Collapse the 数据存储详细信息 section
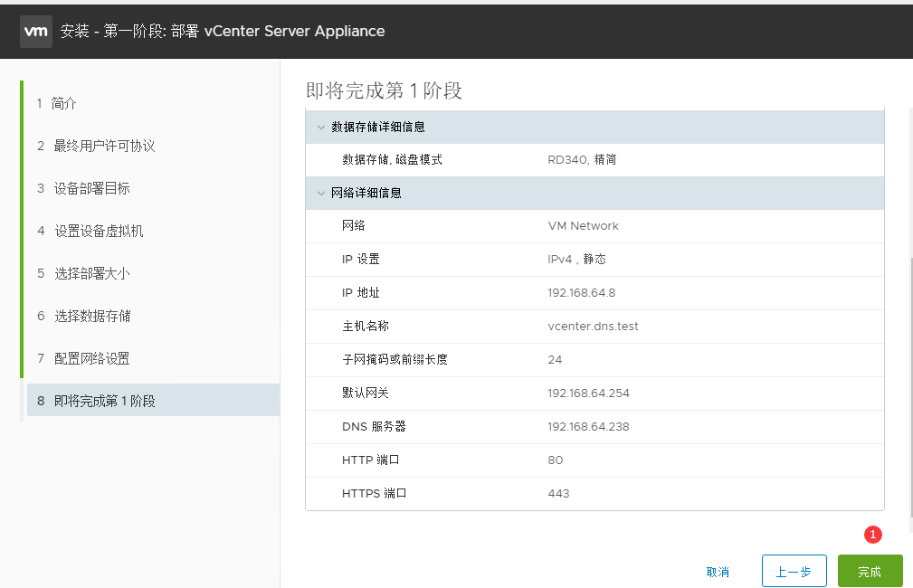Screen dimensions: 913x588 point(321,128)
